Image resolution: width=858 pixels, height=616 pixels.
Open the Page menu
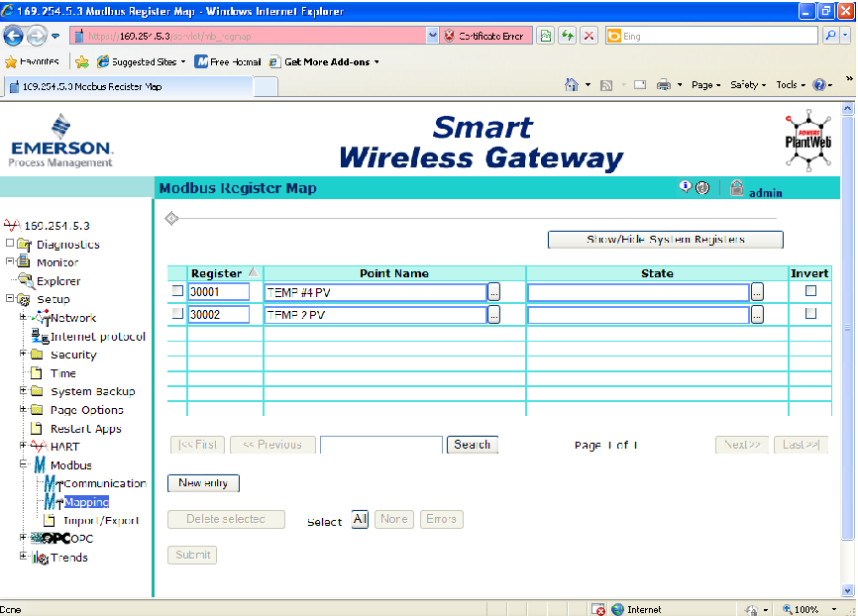click(x=705, y=85)
